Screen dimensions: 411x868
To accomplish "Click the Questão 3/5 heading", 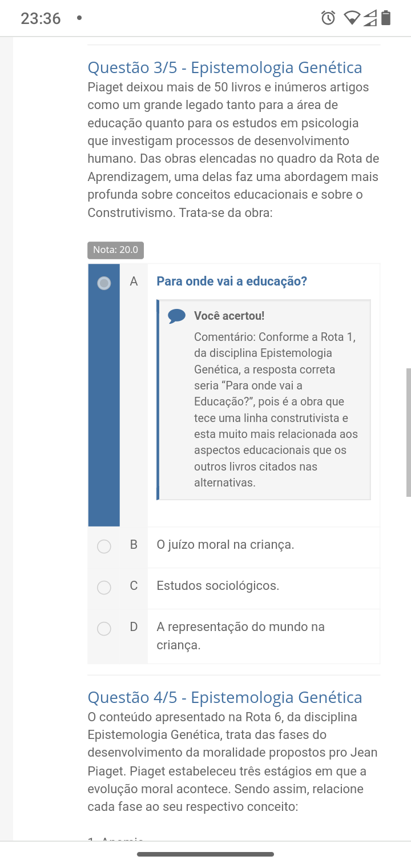I will [225, 67].
